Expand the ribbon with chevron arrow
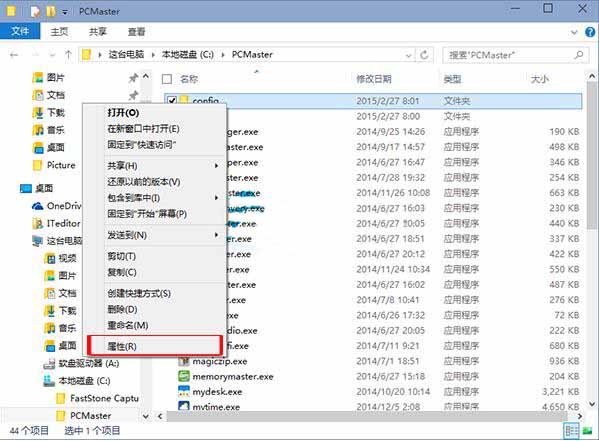Screen dimensions: 599x441 [574, 32]
